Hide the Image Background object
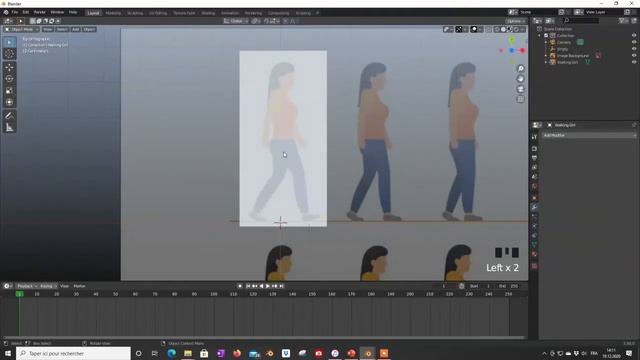Image resolution: width=640 pixels, height=360 pixels. click(634, 56)
